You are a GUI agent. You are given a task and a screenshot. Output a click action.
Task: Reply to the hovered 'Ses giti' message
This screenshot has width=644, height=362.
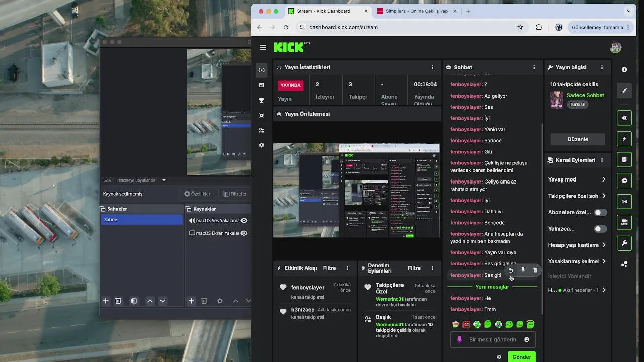(511, 270)
